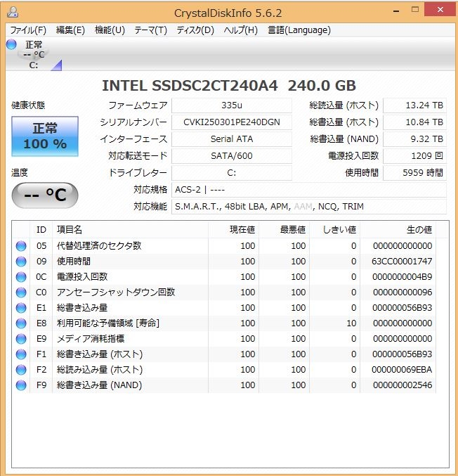Screen dimensions: 458x476
Task: Click the 正常 100% health status button
Action: click(45, 136)
